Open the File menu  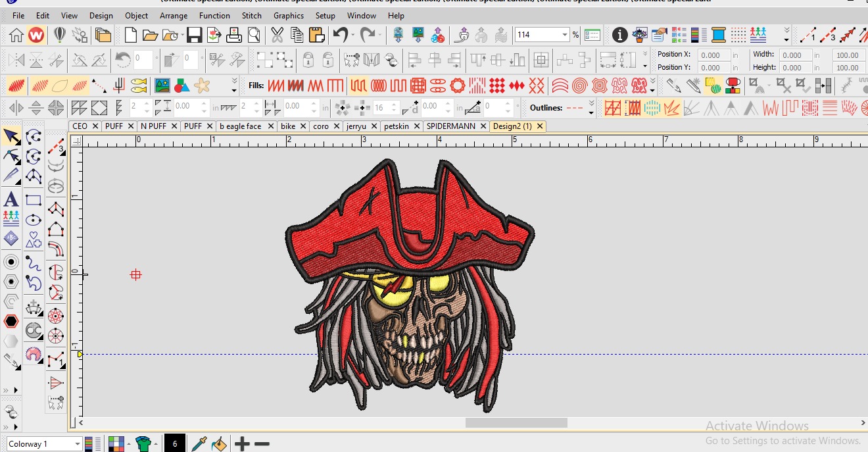pos(18,15)
